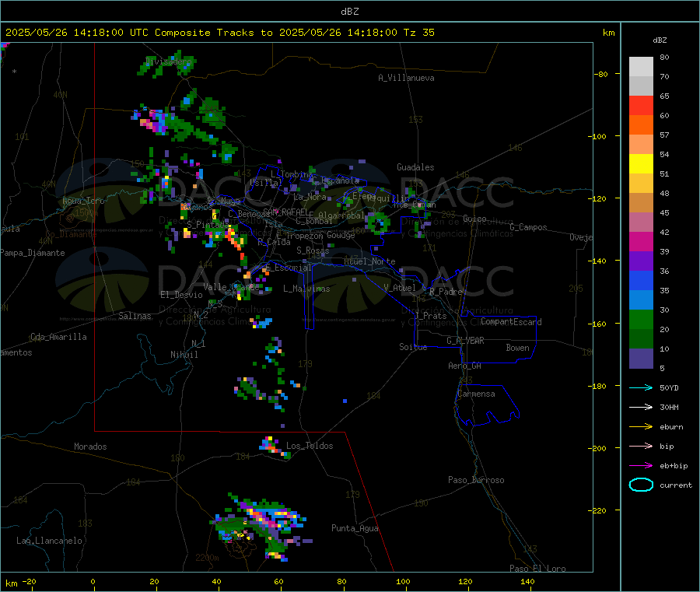Click the Bowen location label
700x592 pixels.
[x=518, y=348]
